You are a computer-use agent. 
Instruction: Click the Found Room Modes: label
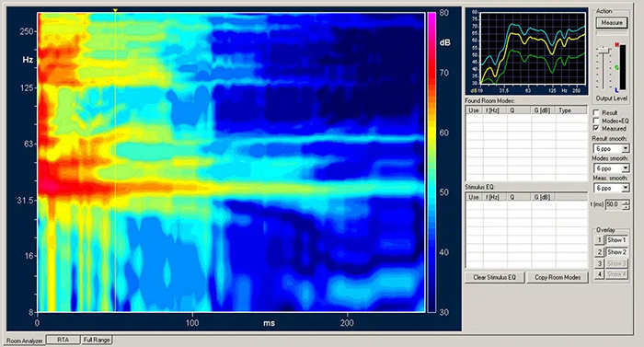tap(489, 100)
